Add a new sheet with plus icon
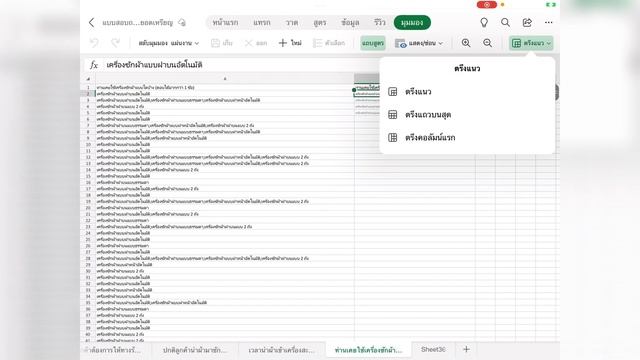The image size is (640, 360). tap(466, 349)
